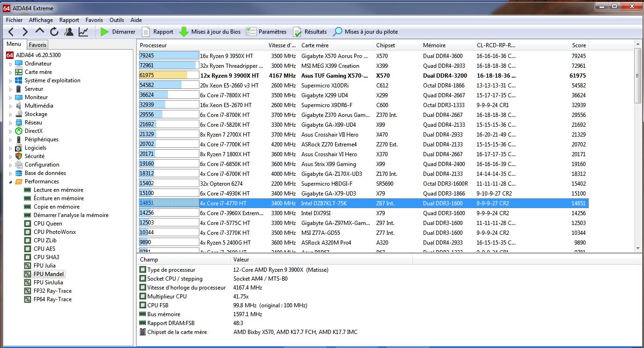Refresh the view with the circular arrow icon
Viewport: 644px width, 348px height.
54,32
